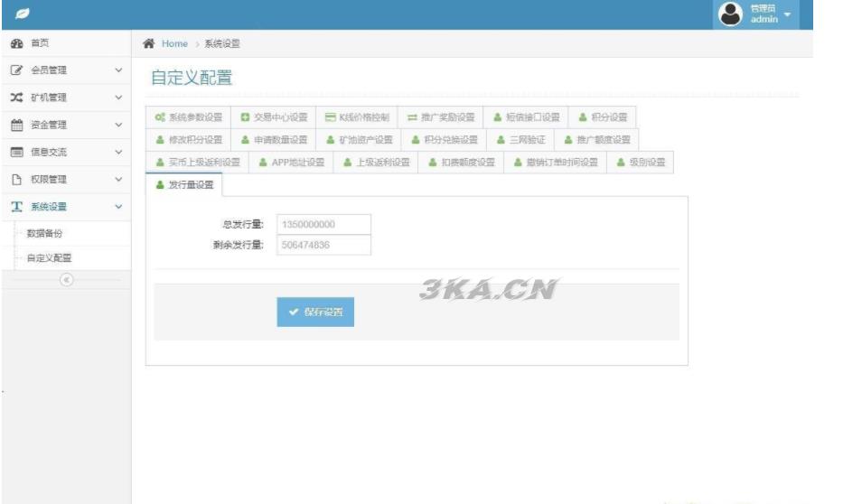Switch to the 矿池资产设置 tab

pyautogui.click(x=359, y=140)
